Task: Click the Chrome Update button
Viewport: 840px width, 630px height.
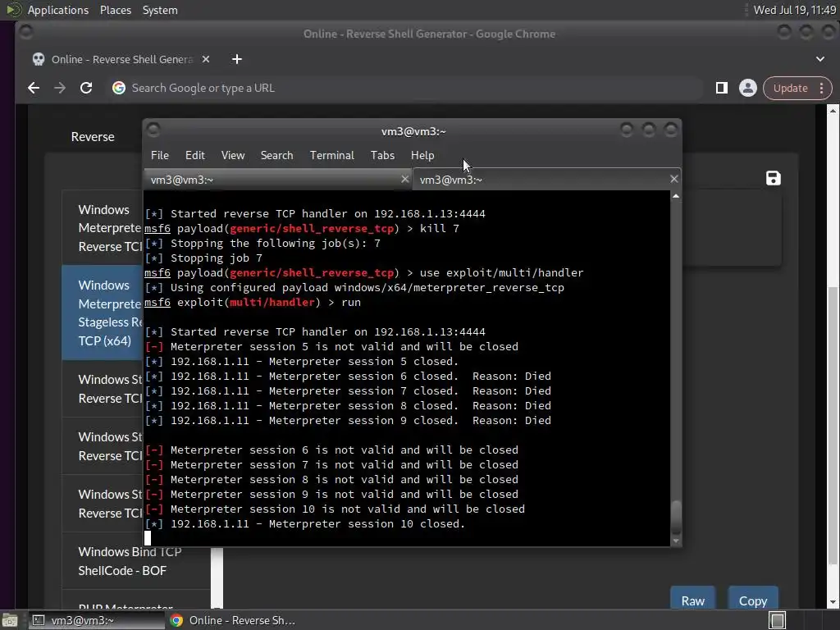Action: point(790,89)
